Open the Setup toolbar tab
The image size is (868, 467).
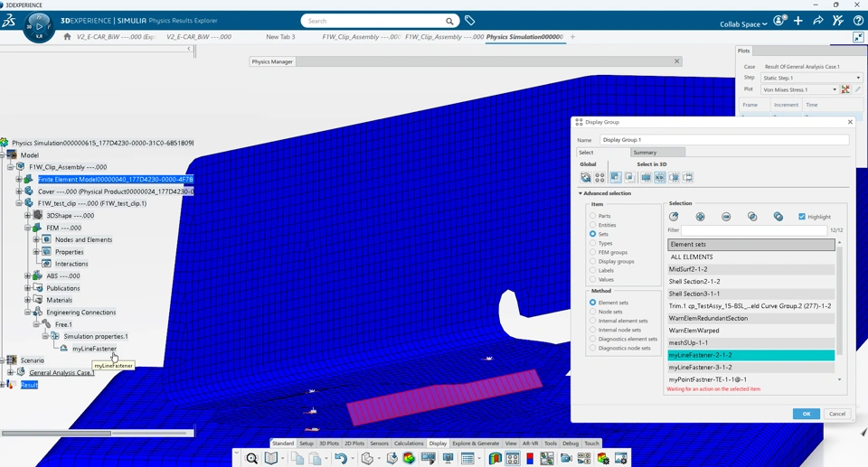point(307,444)
